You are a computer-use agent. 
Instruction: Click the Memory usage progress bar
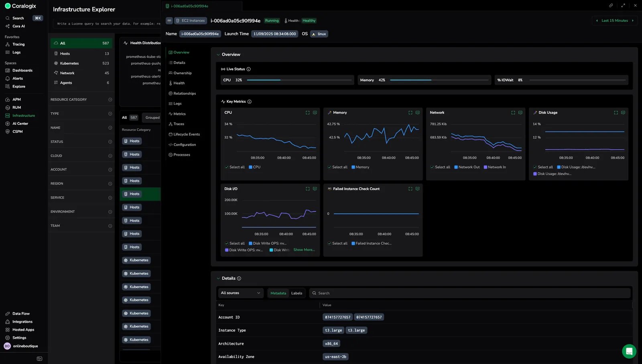(x=439, y=80)
